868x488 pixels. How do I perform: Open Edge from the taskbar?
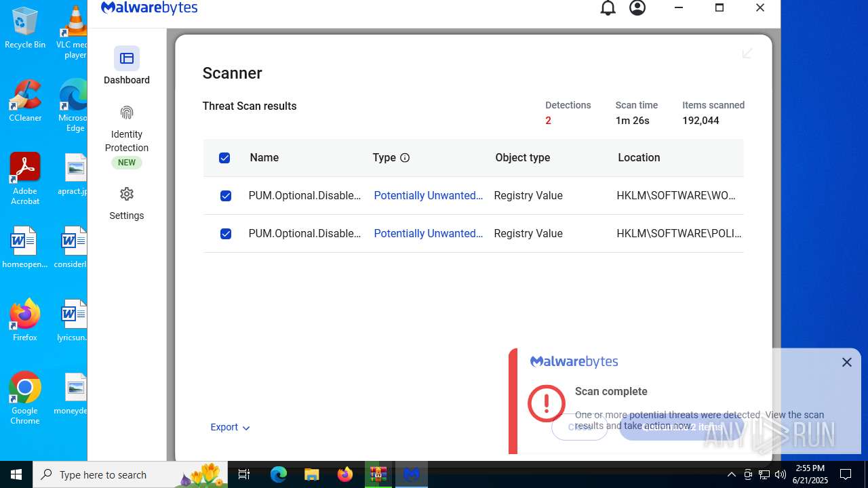tap(279, 474)
